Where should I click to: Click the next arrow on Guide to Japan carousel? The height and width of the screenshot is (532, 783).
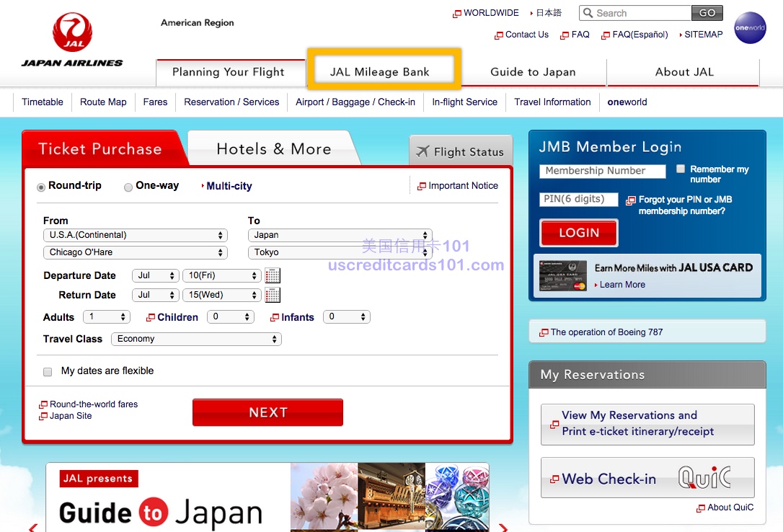coord(503,527)
